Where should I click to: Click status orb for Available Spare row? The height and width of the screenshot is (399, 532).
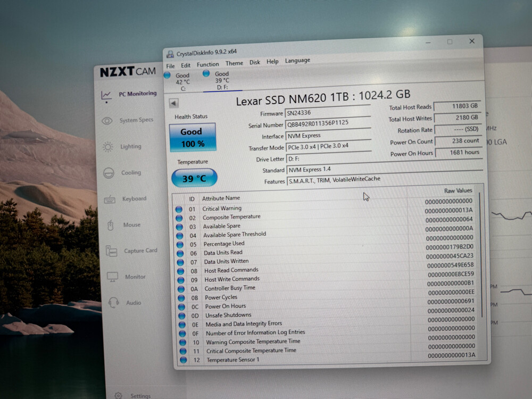[x=179, y=227]
